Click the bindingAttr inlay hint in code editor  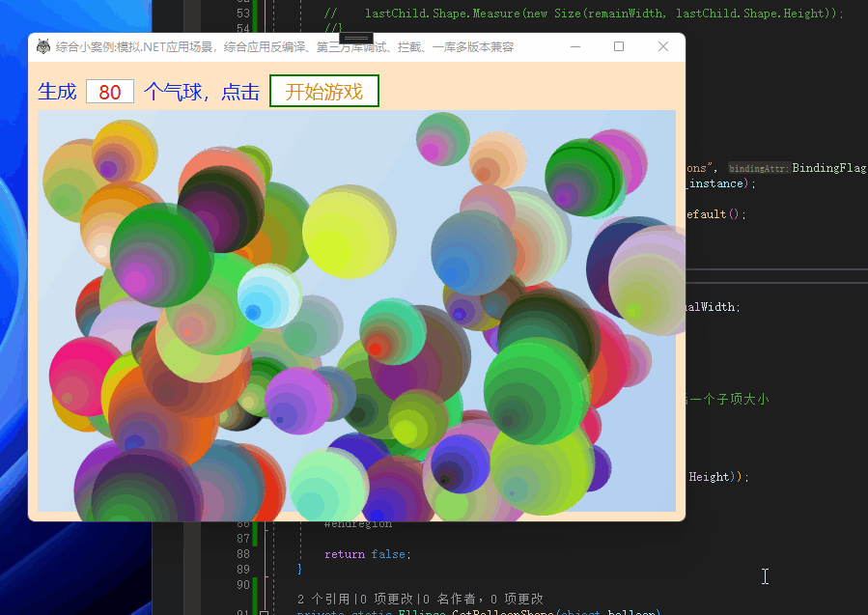point(758,168)
